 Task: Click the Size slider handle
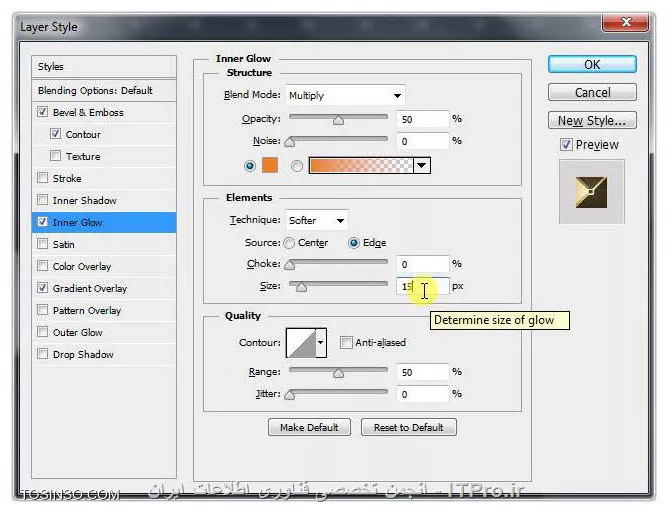pos(302,287)
